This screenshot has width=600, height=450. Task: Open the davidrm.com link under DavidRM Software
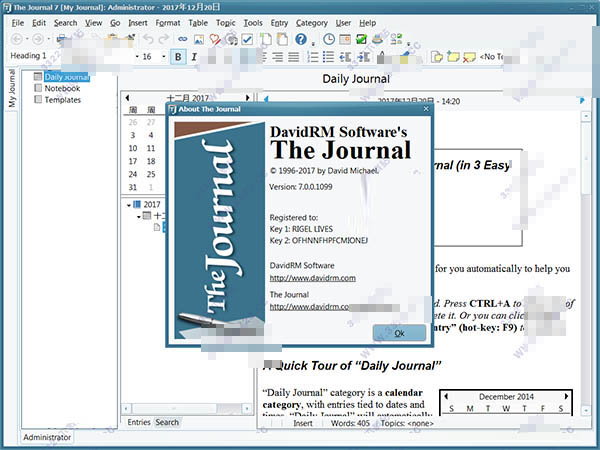[313, 278]
